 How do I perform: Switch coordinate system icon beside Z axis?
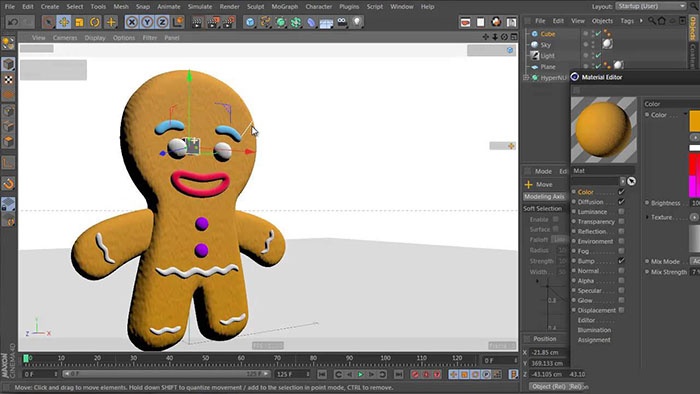point(178,21)
